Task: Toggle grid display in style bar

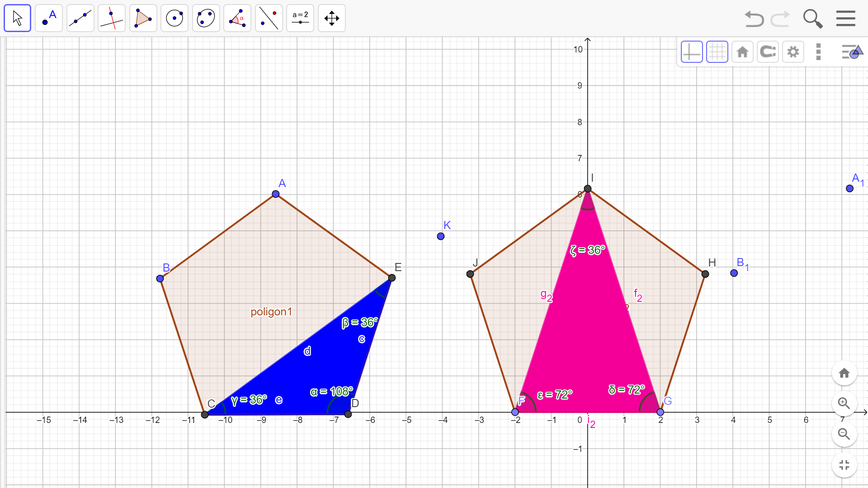Action: pos(717,52)
